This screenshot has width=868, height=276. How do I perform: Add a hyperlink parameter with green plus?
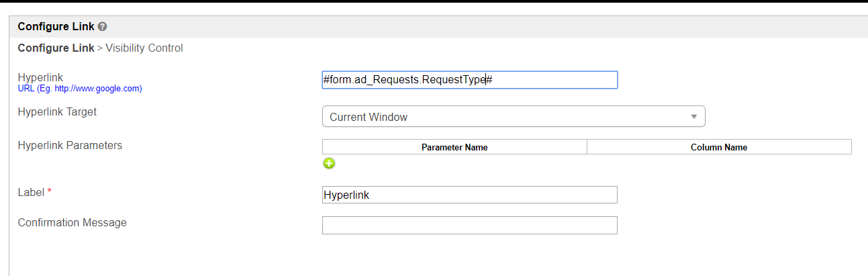(329, 163)
